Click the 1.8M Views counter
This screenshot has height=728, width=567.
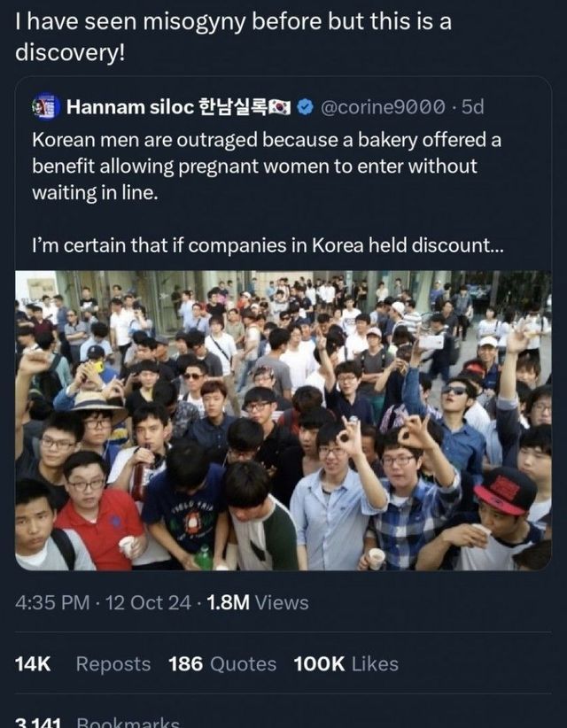(258, 603)
